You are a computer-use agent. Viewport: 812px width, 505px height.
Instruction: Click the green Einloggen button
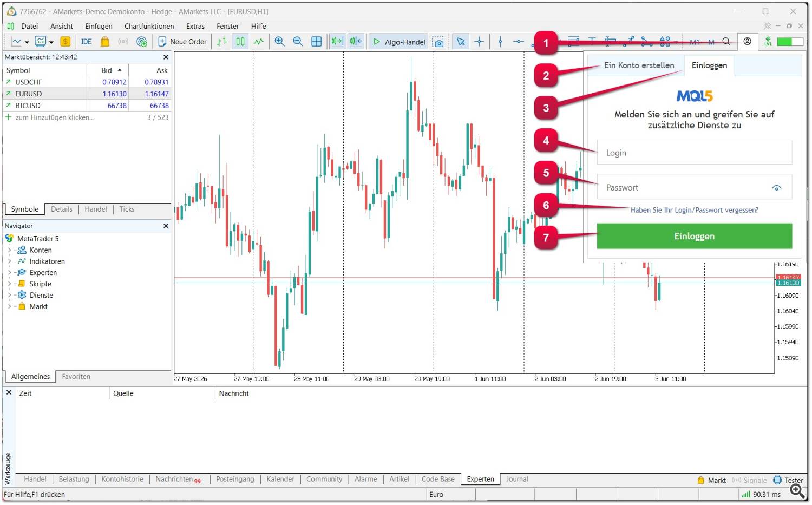tap(695, 236)
